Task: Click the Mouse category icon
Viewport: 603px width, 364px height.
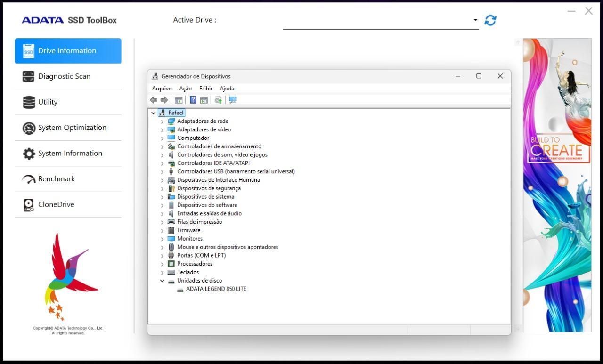Action: point(171,247)
